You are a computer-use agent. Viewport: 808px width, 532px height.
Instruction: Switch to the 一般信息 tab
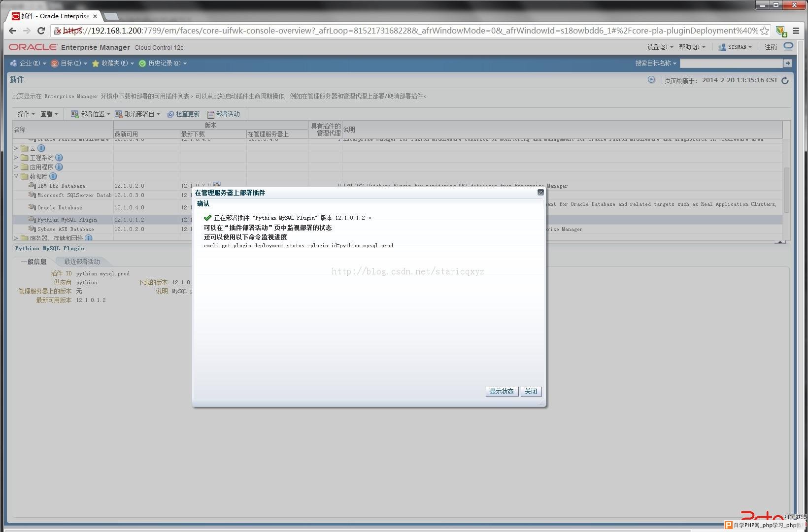34,262
